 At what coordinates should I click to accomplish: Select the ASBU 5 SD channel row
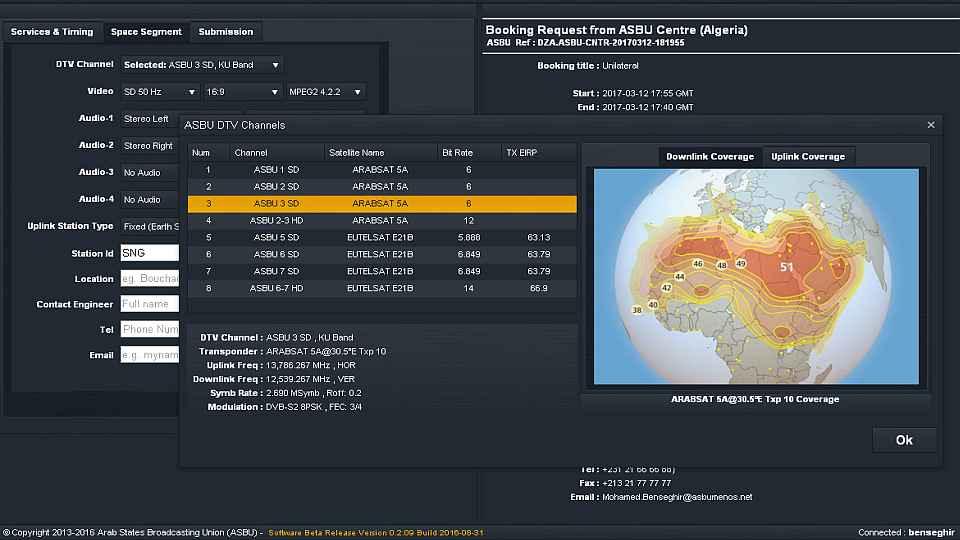[x=382, y=238]
